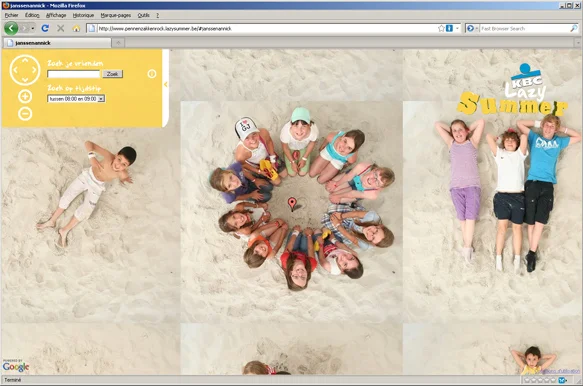Bookmark this page with the star icon
Screen dimensions: 583x386
441,28
